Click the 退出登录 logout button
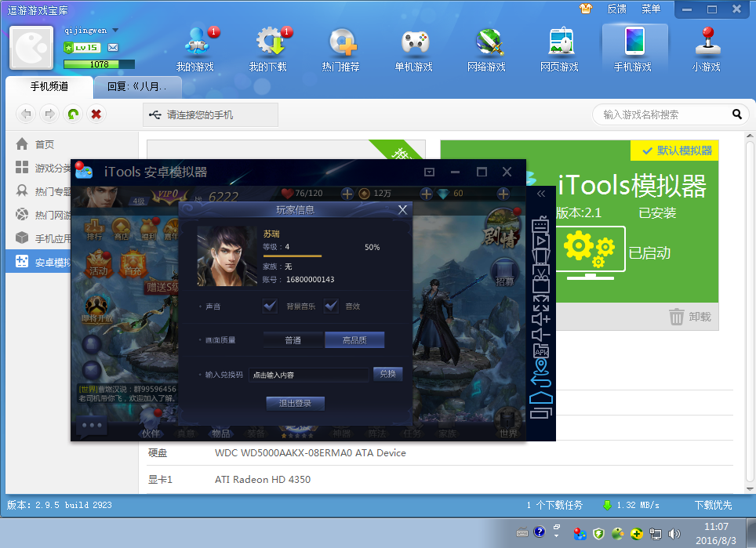The width and height of the screenshot is (756, 548). [295, 404]
